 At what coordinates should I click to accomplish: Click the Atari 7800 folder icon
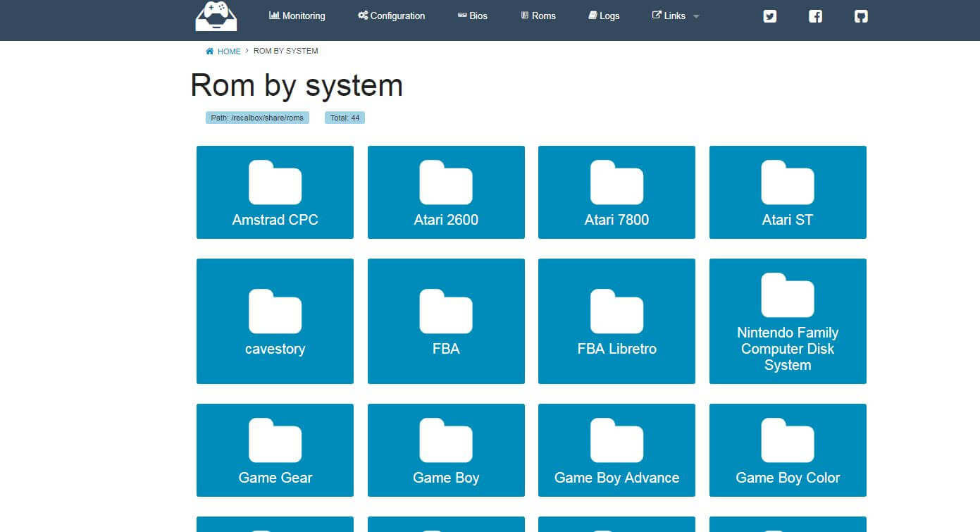coord(616,183)
